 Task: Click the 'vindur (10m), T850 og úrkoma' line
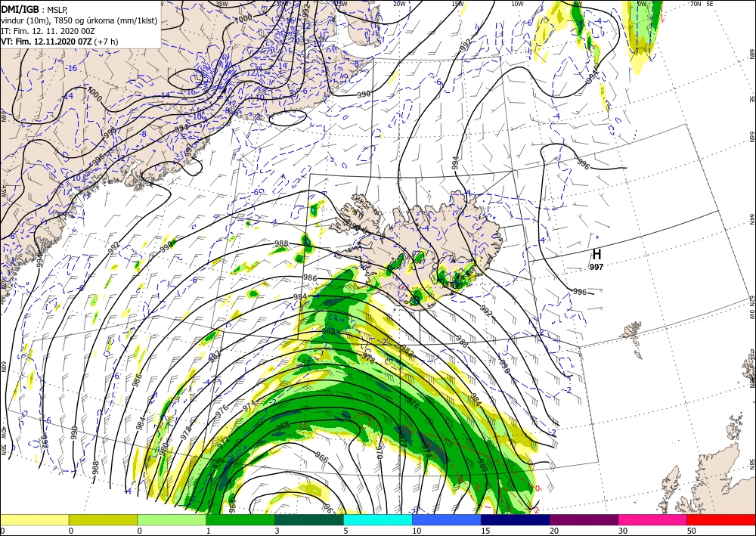[79, 20]
